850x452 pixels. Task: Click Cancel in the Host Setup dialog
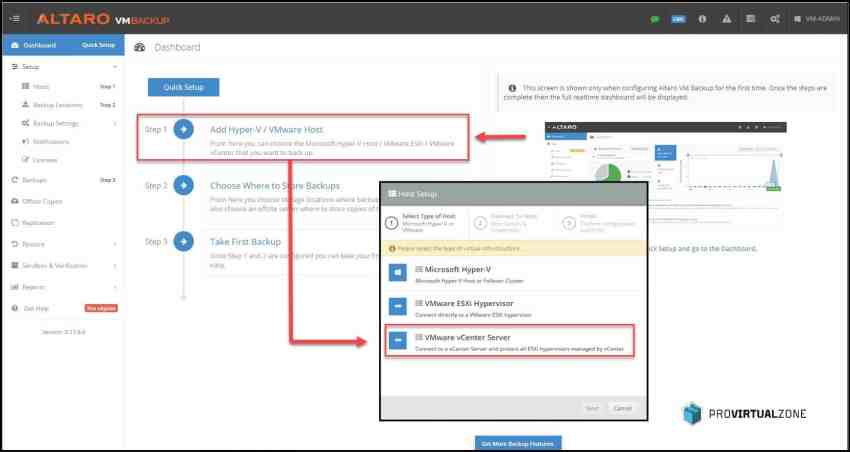pos(622,408)
